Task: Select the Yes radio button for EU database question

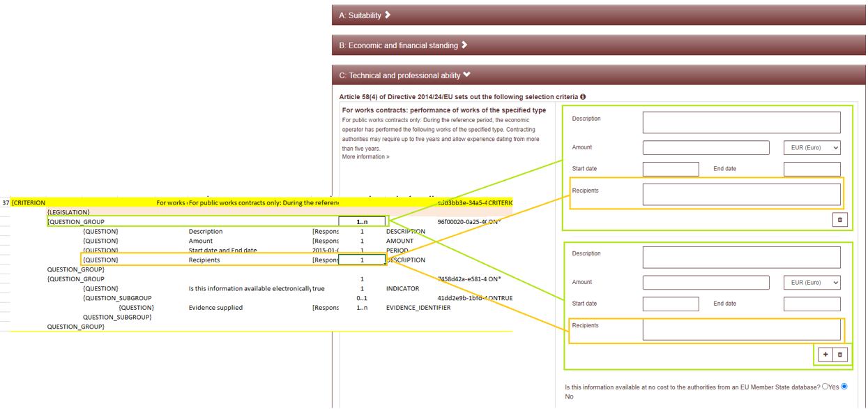Action: [x=824, y=386]
